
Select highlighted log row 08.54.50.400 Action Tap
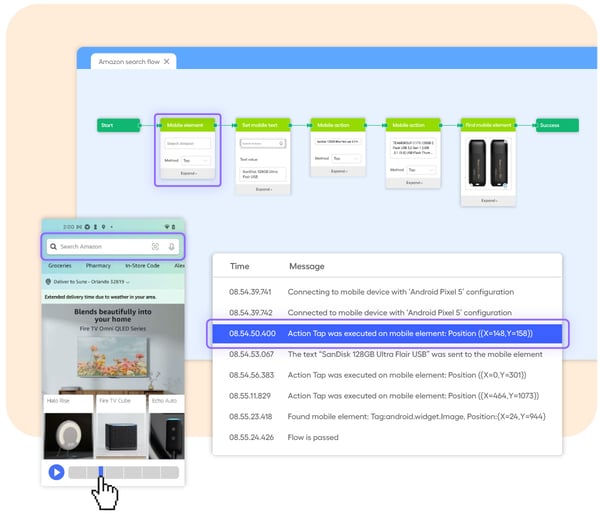387,334
